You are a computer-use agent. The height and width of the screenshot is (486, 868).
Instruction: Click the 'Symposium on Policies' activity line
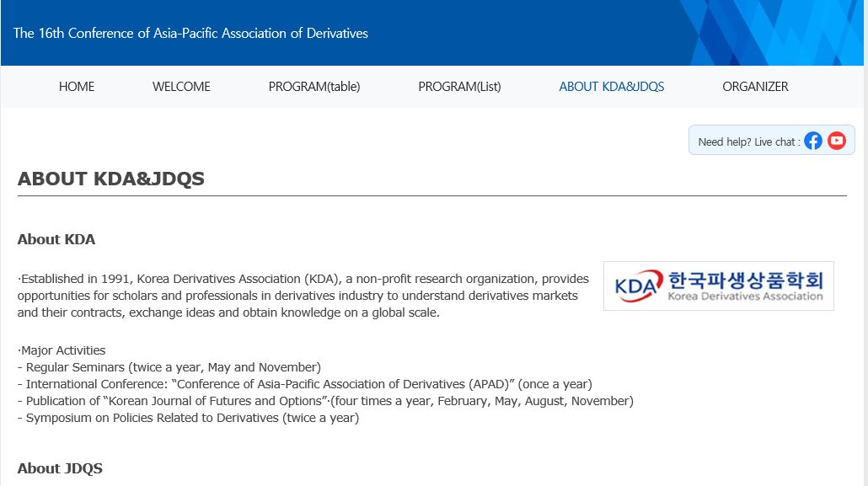(x=188, y=418)
